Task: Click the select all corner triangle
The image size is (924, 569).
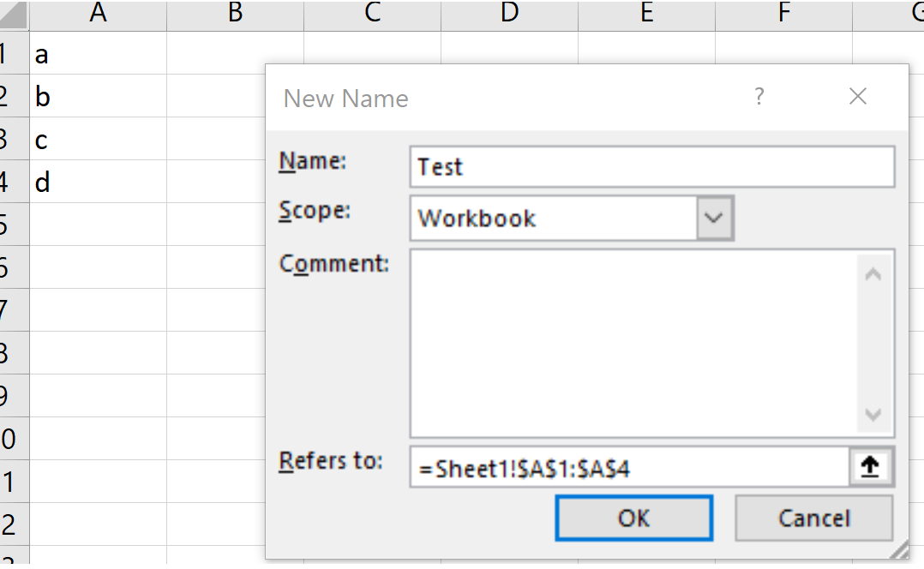Action: (15, 15)
